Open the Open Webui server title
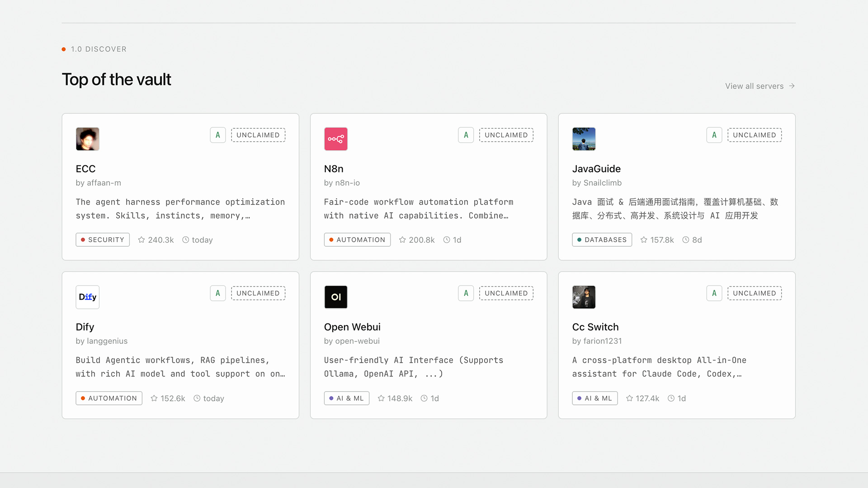The image size is (868, 488). (x=352, y=327)
